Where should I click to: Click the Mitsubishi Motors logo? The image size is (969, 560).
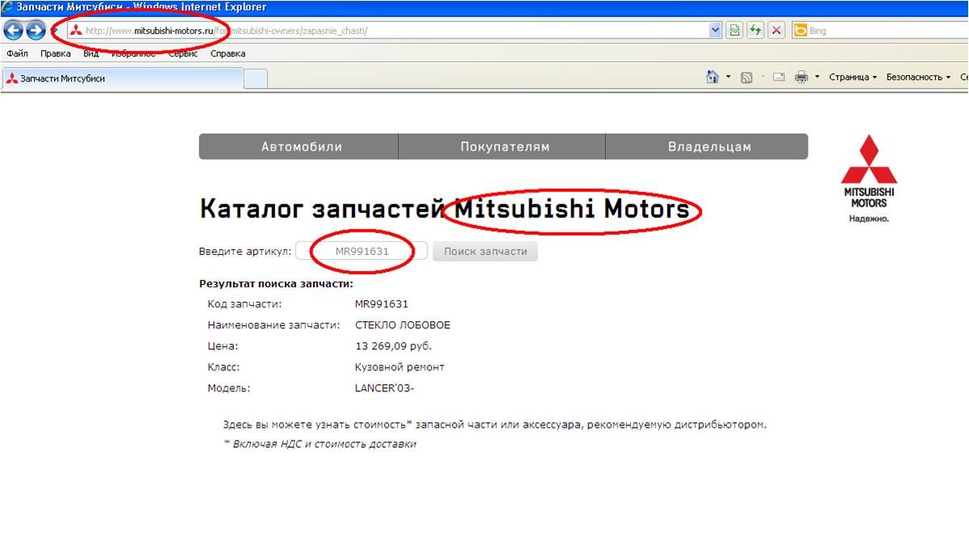coord(869,178)
